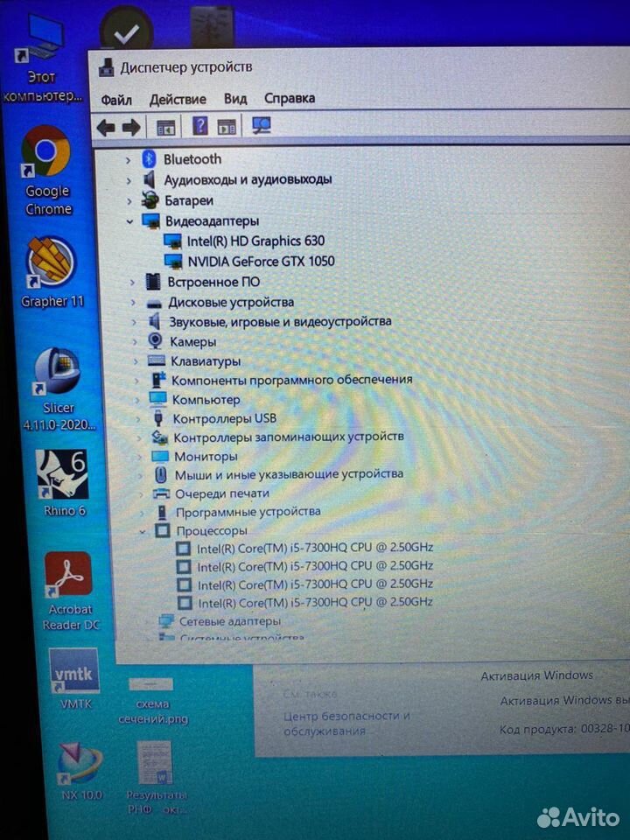
Task: Expand Звуковые, игровые и видеоустройства category
Action: [134, 323]
